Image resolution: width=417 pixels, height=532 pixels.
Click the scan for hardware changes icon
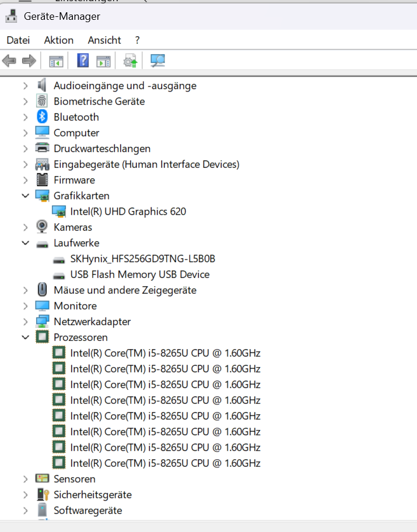pyautogui.click(x=157, y=61)
